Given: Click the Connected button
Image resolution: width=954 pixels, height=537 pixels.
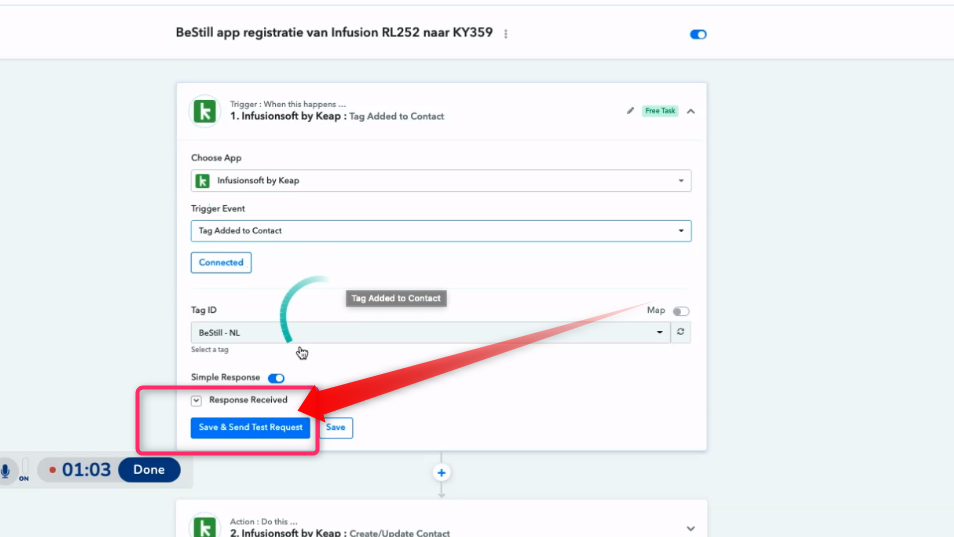Looking at the screenshot, I should coord(221,263).
